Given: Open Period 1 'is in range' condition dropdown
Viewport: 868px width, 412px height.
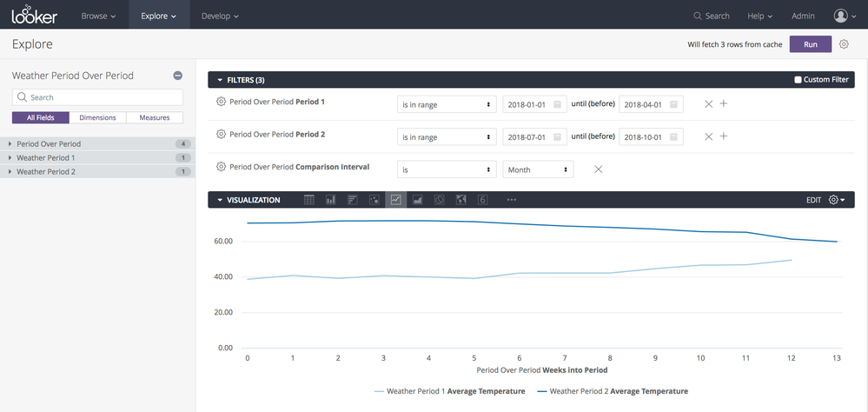Looking at the screenshot, I should click(447, 104).
